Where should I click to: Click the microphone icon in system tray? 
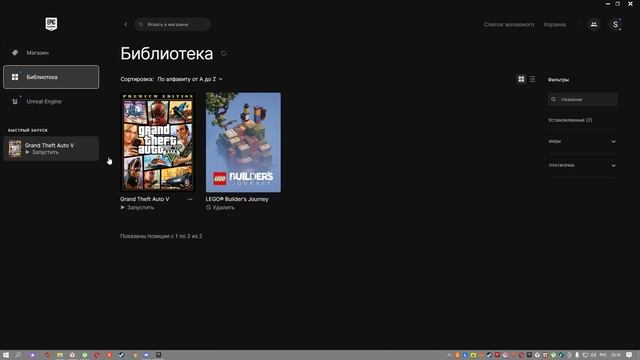(x=577, y=355)
